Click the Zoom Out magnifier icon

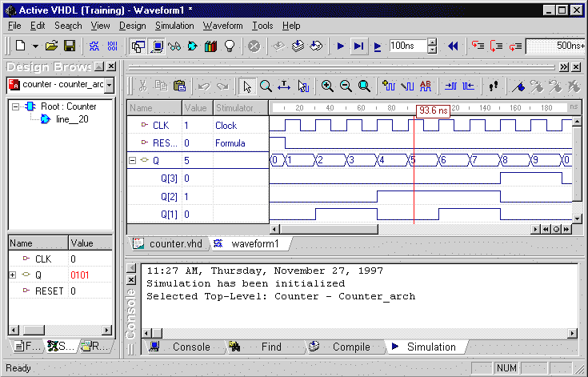(346, 86)
